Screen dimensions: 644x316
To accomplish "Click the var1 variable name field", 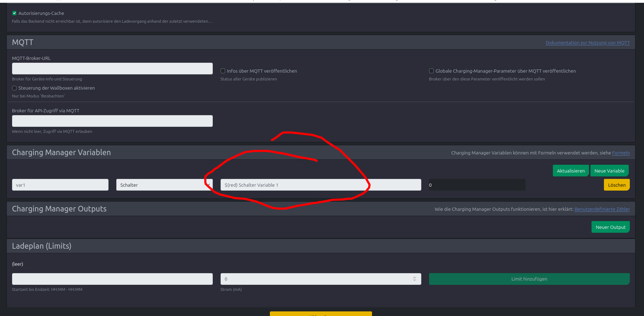I will coord(60,185).
